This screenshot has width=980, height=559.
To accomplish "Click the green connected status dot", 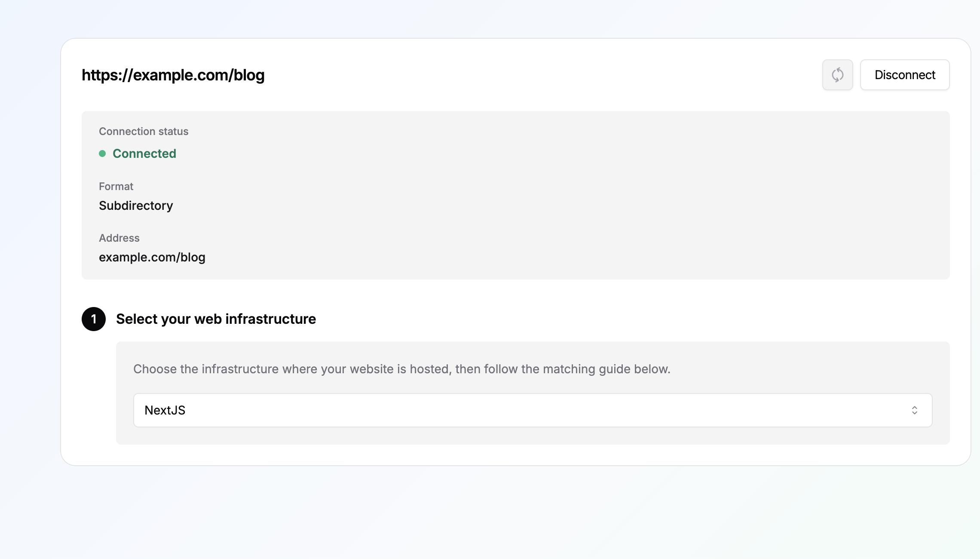I will click(102, 154).
